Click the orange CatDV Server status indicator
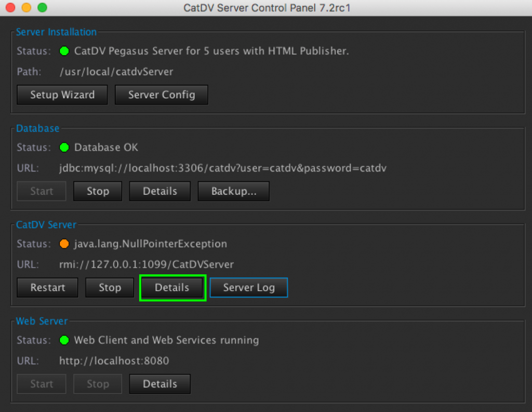Screen dimensions: 532x412 pos(64,244)
